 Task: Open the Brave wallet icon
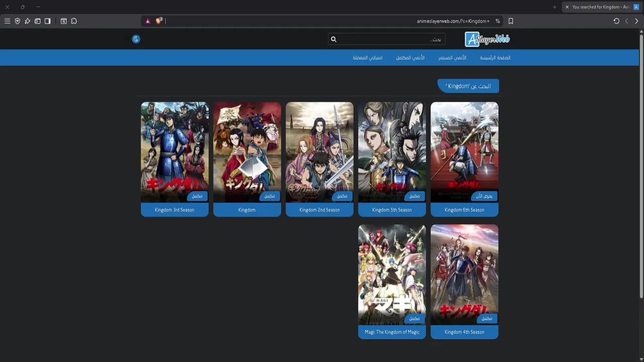(37, 21)
